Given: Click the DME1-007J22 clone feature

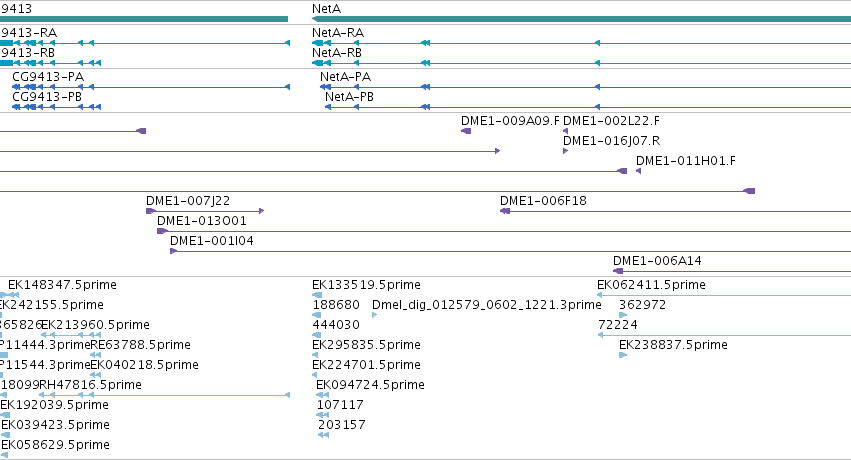Looking at the screenshot, I should click(x=205, y=211).
